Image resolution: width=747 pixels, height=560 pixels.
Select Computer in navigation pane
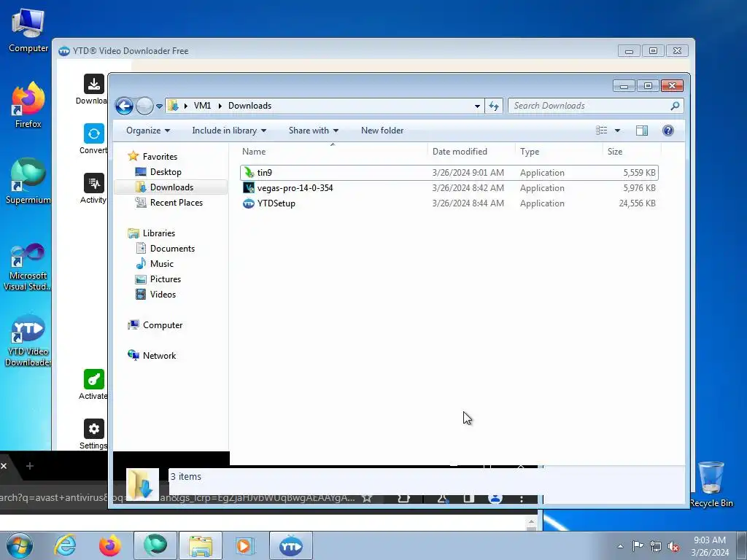pyautogui.click(x=163, y=325)
